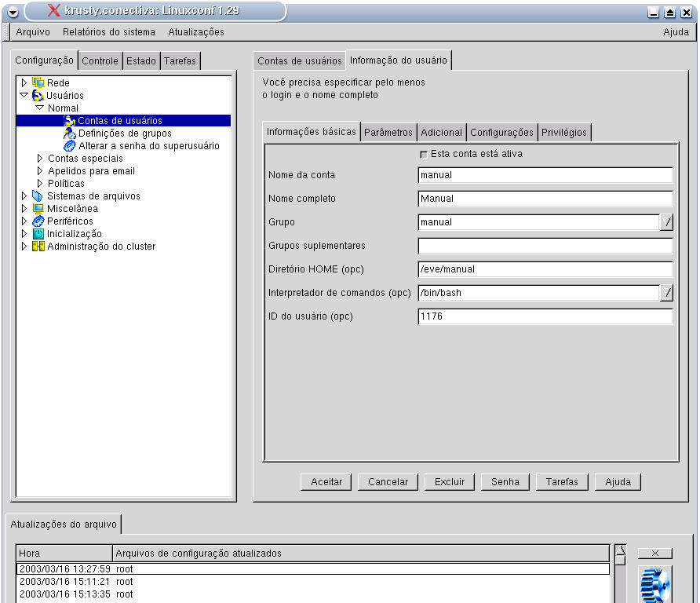This screenshot has height=603, width=700.
Task: Switch to the Privilégios tab
Action: tap(564, 132)
